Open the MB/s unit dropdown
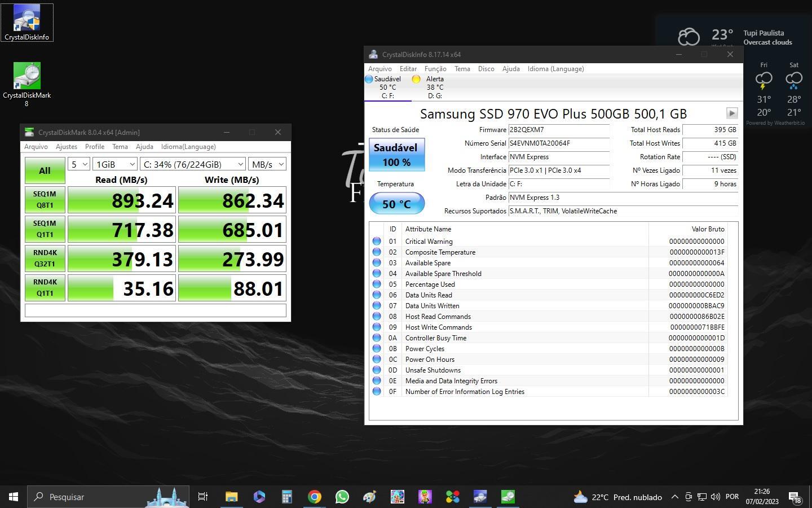Viewport: 812px width, 508px height. [x=267, y=164]
